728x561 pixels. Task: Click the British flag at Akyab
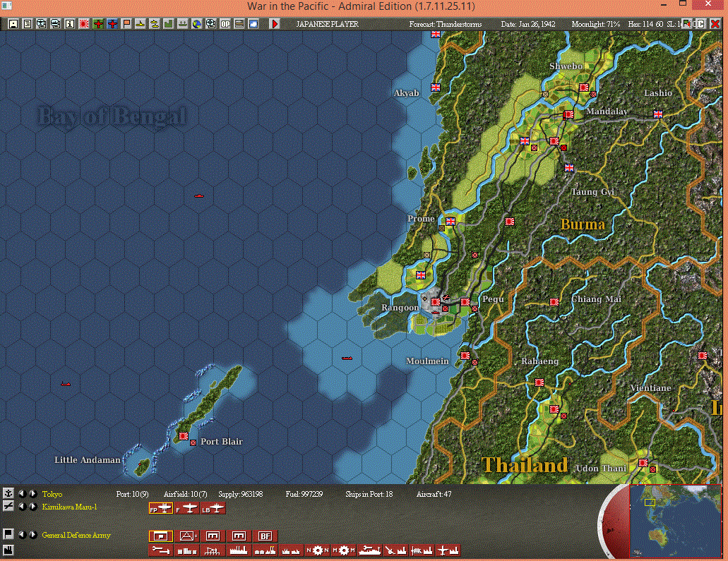pyautogui.click(x=436, y=88)
